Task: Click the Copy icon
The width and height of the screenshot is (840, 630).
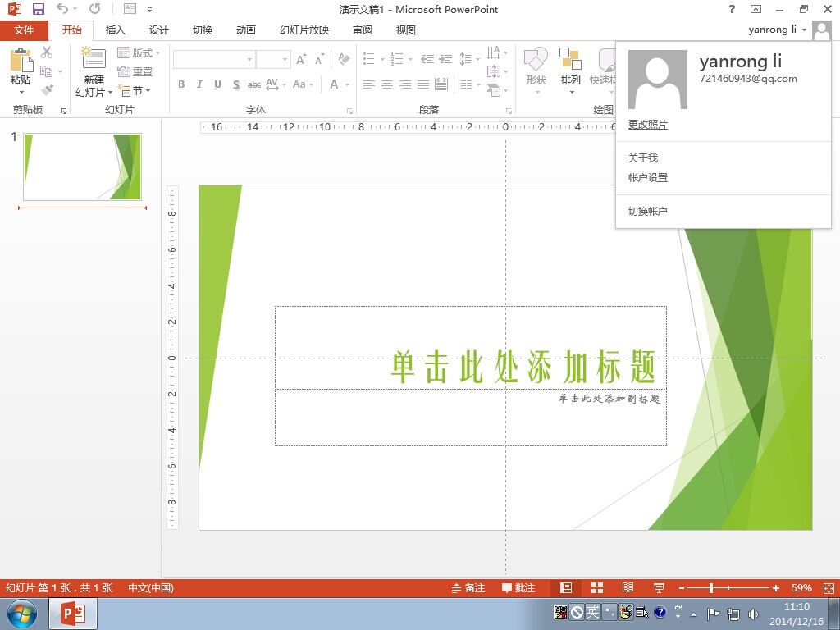Action: 47,71
